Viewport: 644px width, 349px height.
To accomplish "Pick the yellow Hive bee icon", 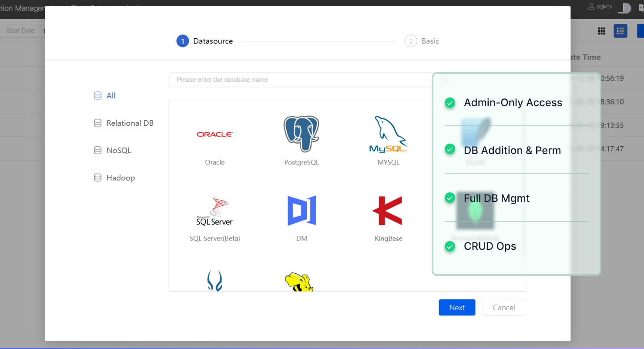I will 299,282.
